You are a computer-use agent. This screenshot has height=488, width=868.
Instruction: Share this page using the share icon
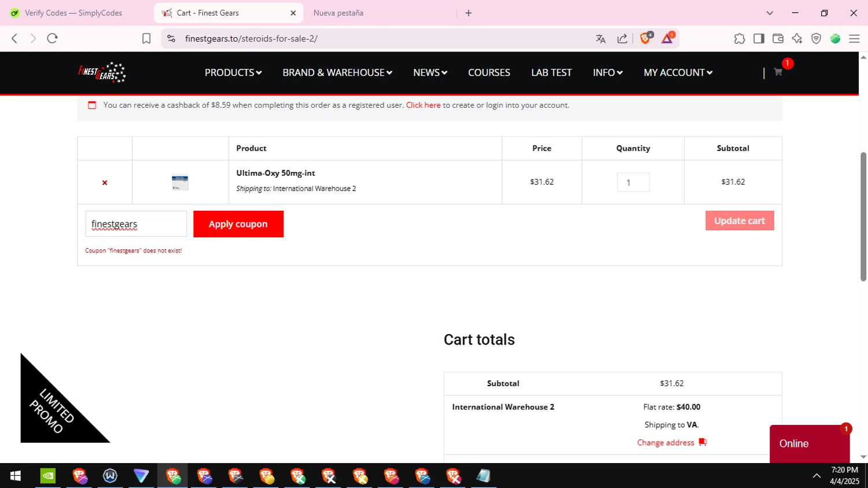click(623, 39)
